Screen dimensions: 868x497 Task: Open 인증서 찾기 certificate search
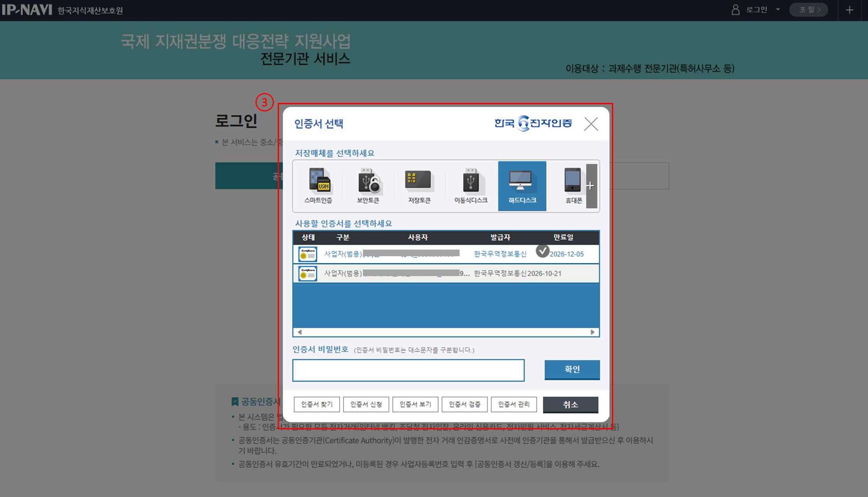click(317, 404)
